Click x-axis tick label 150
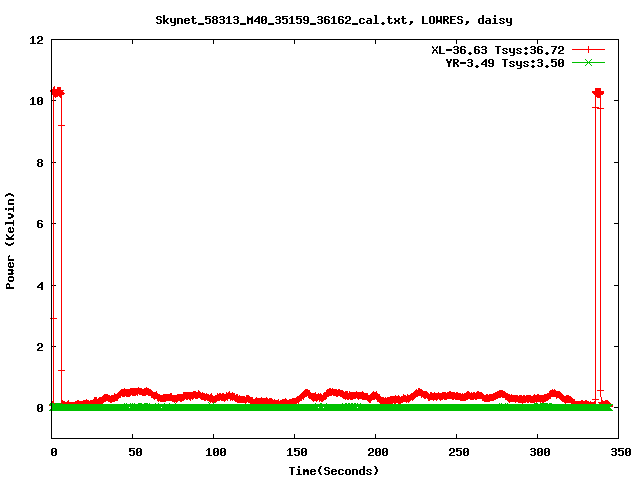 point(297,452)
